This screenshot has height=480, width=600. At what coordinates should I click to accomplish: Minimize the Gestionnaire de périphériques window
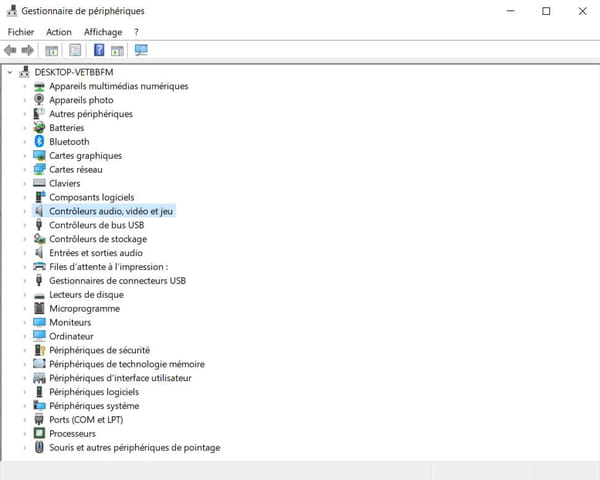click(510, 11)
